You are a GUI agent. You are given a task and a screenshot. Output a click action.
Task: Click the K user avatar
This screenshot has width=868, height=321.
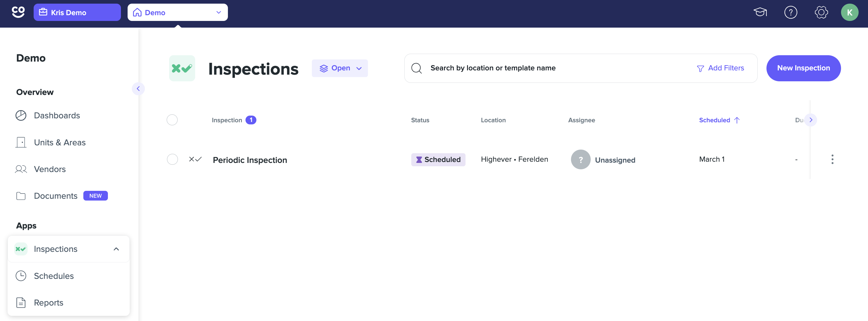tap(850, 12)
